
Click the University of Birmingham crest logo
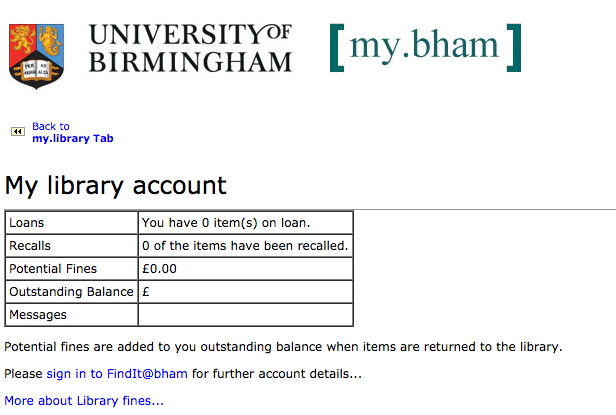[37, 56]
